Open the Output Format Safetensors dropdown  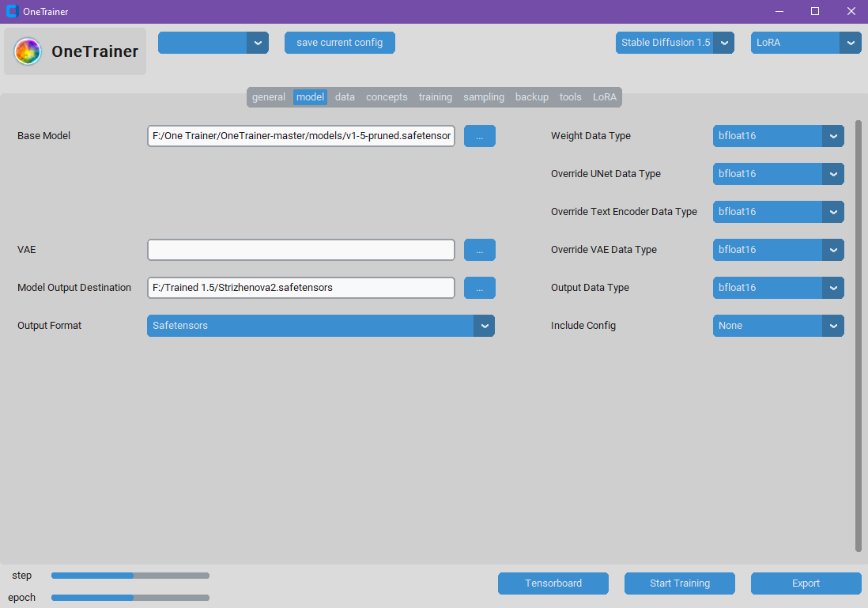(x=320, y=326)
